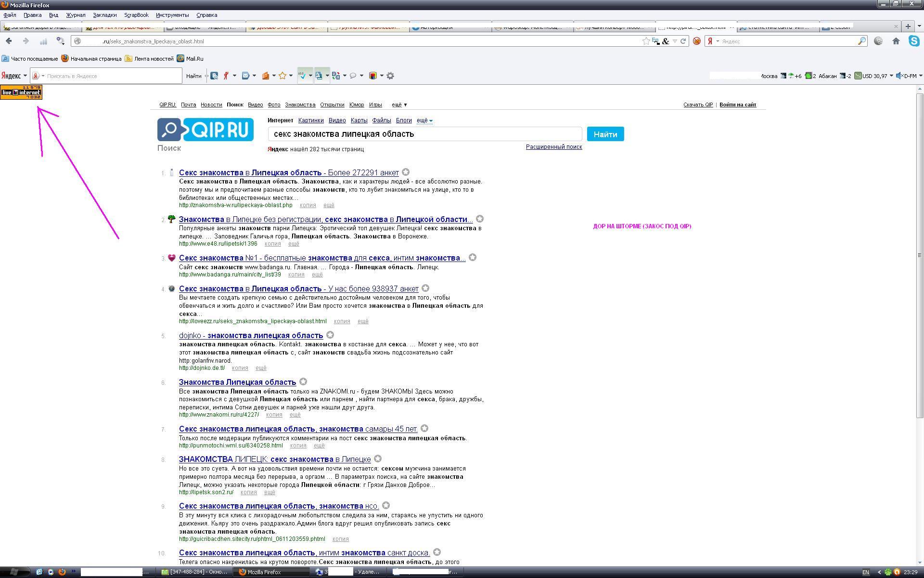Click the QIP search query input field
Screen dimensions: 924x578
[x=424, y=134]
